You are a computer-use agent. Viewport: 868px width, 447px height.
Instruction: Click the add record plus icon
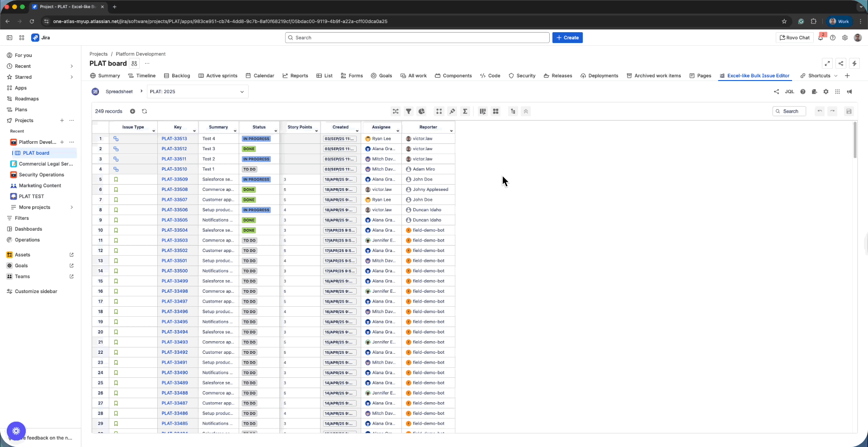[132, 111]
